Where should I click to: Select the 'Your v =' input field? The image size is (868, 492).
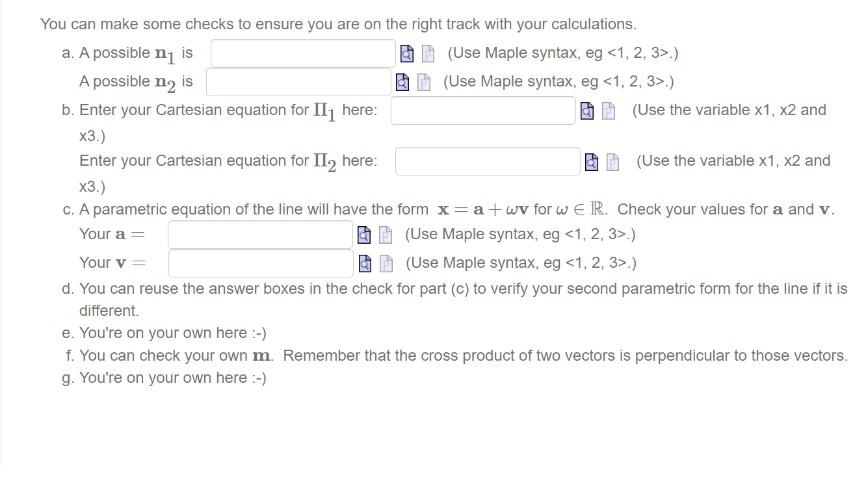[261, 263]
